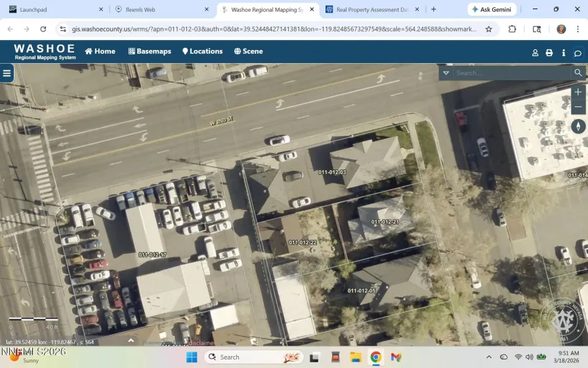Show hidden system tray icons

pos(489,357)
